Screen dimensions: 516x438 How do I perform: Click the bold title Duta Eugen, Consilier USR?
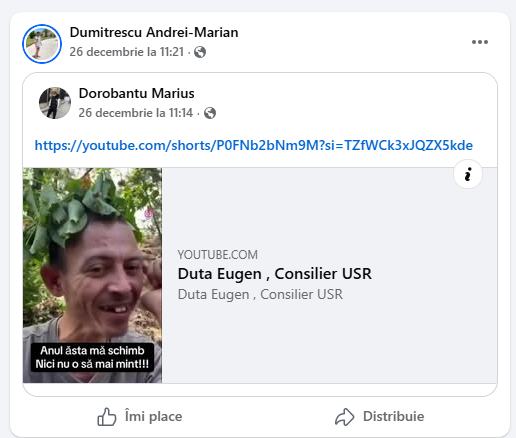[x=275, y=274]
